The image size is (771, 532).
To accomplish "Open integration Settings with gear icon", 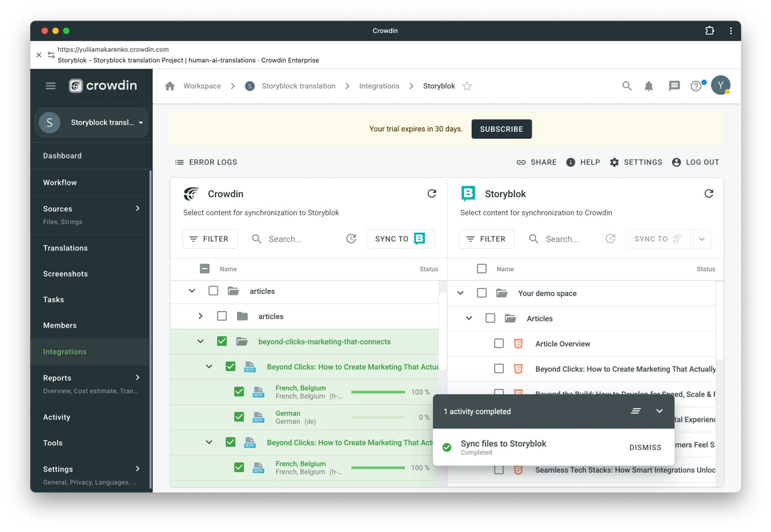I will tap(636, 162).
